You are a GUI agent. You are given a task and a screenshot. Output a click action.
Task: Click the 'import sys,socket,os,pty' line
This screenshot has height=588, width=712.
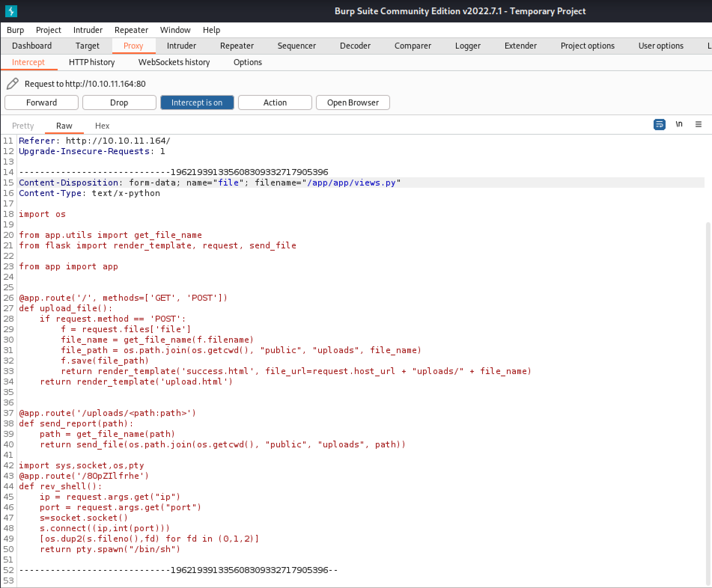click(82, 465)
